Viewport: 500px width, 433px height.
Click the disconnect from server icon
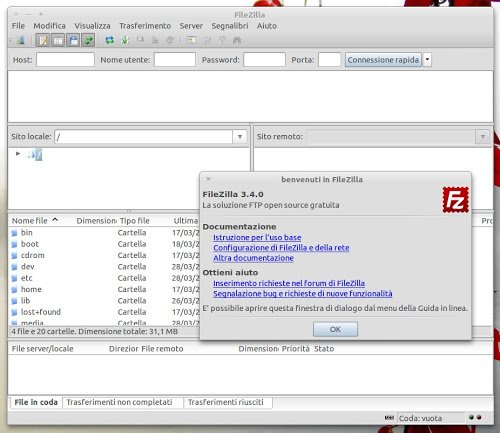(155, 41)
